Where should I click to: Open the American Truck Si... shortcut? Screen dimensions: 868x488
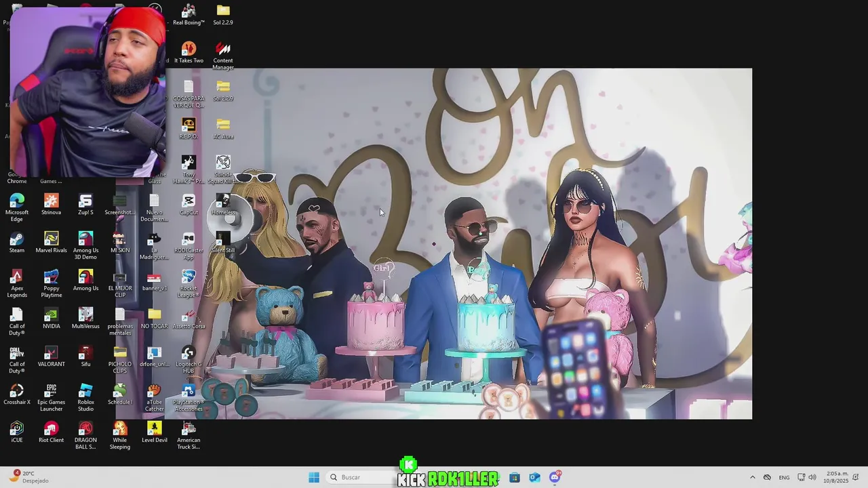pos(189,434)
